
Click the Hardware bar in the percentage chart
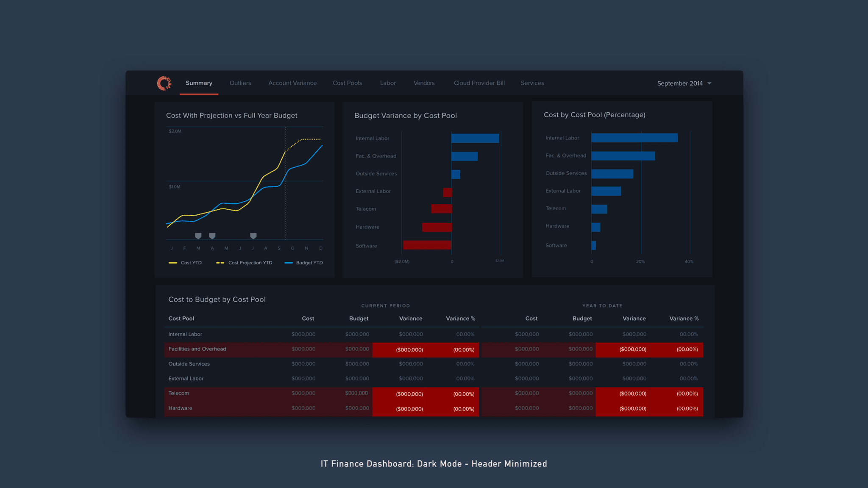click(595, 227)
